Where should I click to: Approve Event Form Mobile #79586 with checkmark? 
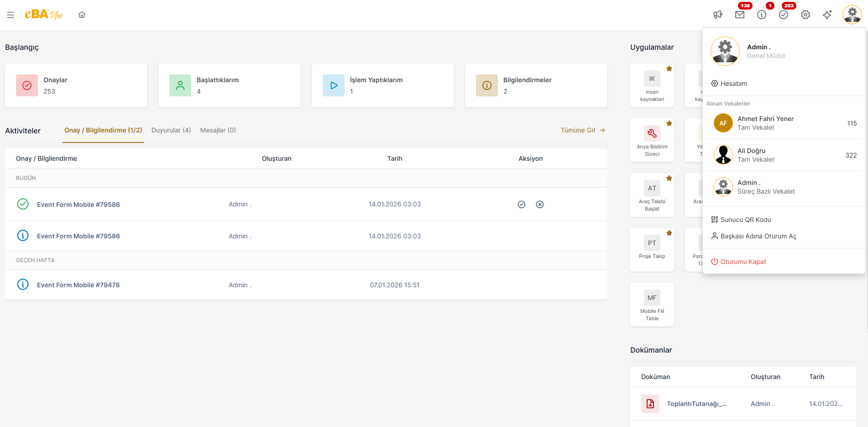coord(522,205)
